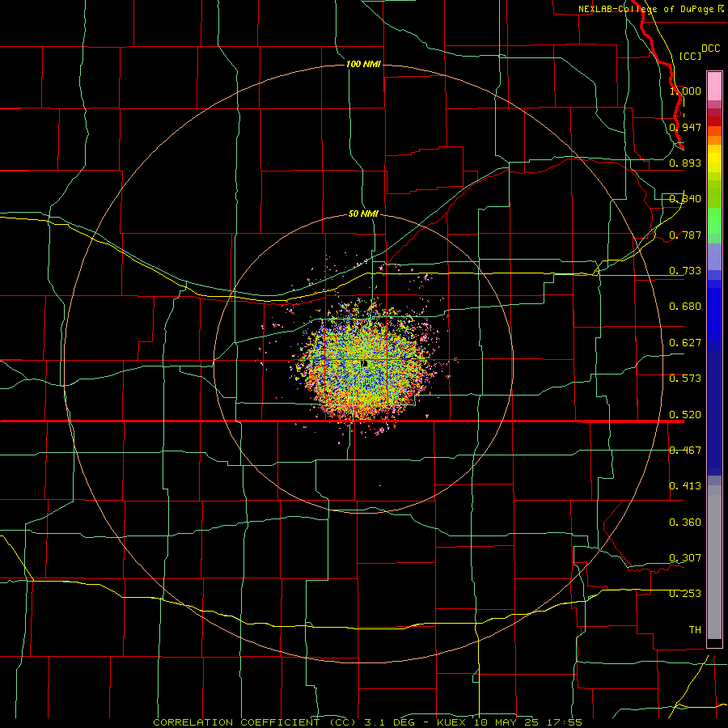
Task: Click the 0.253 color scale value
Action: 685,594
